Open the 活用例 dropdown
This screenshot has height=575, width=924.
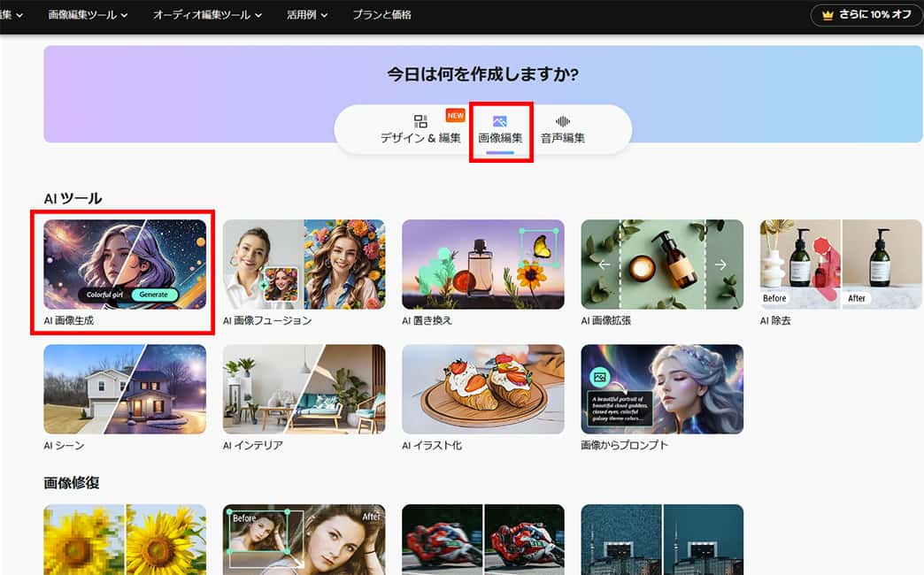click(307, 15)
